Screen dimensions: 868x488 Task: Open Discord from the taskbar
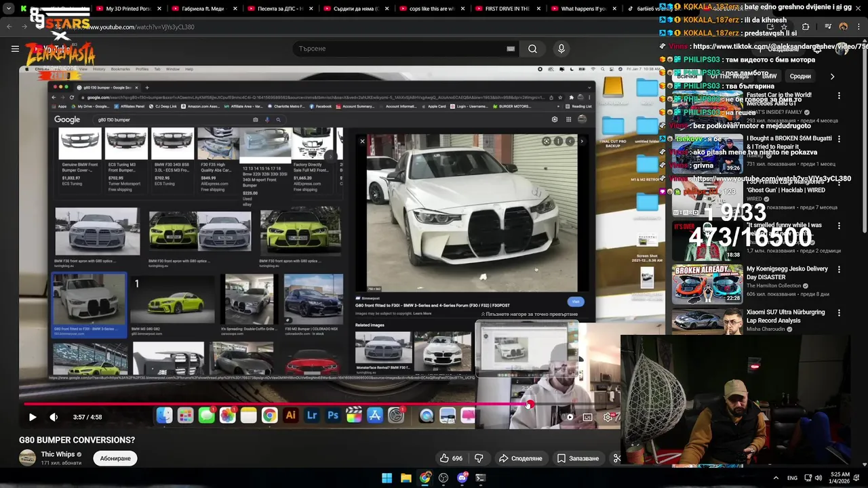click(x=462, y=478)
